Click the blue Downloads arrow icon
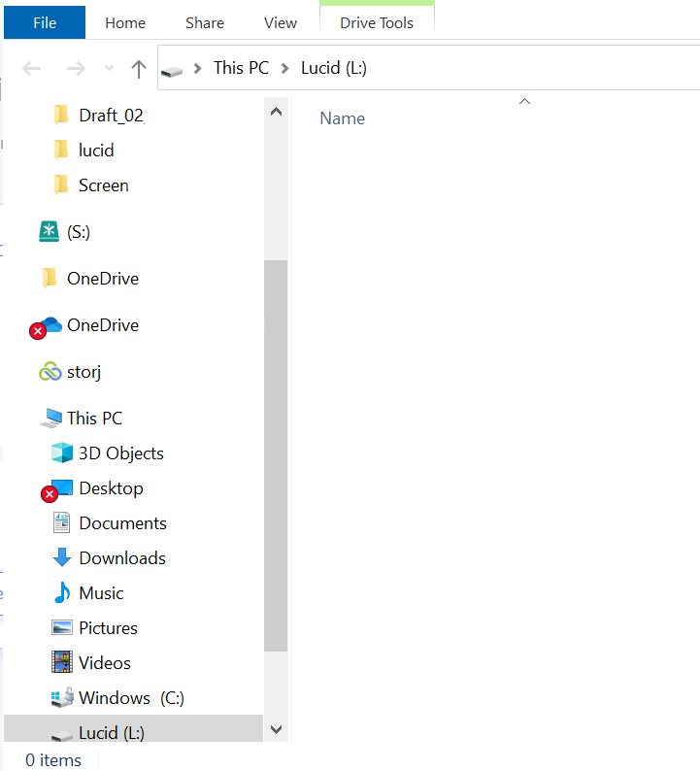Image resolution: width=700 pixels, height=771 pixels. click(x=62, y=557)
